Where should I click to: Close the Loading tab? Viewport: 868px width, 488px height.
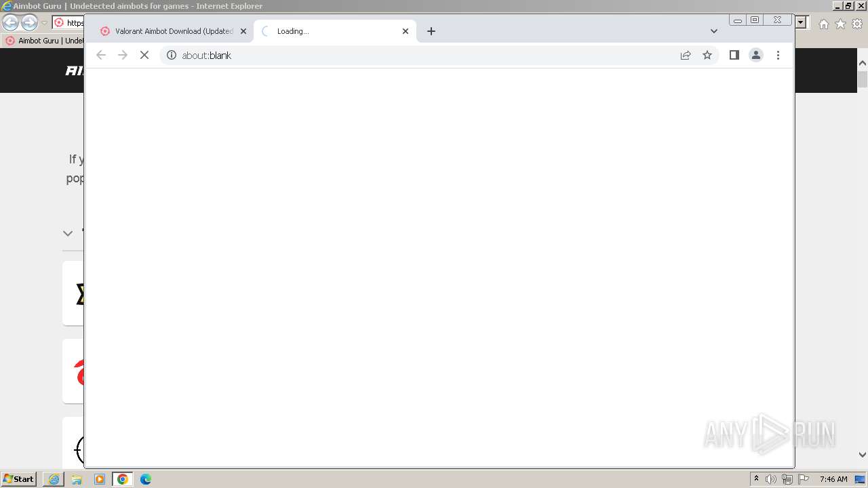tap(406, 31)
